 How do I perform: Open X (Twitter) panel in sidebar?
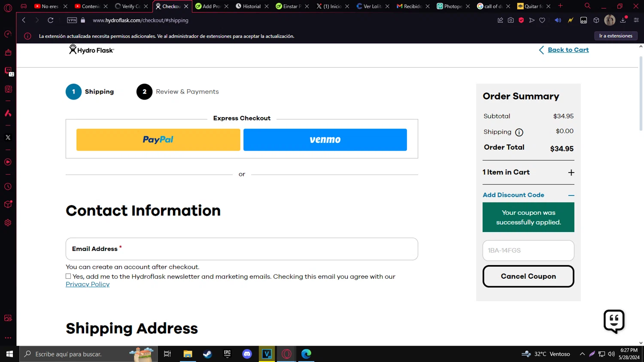click(8, 138)
